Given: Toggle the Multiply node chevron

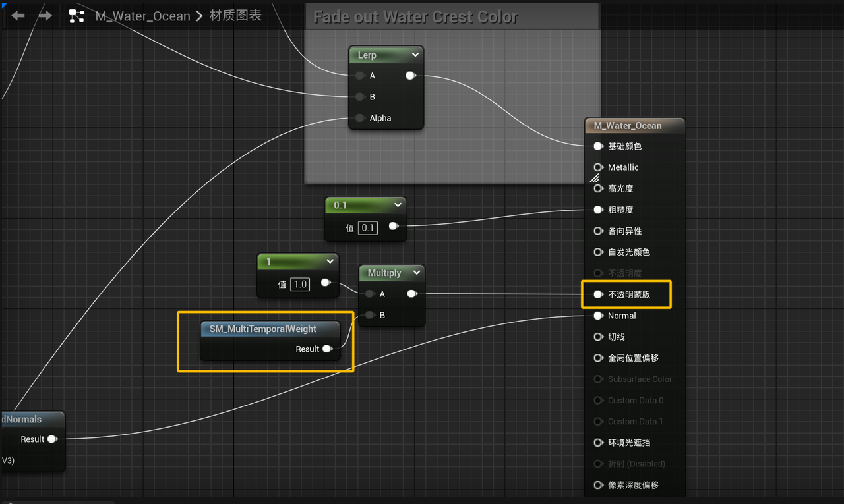Looking at the screenshot, I should coord(416,273).
